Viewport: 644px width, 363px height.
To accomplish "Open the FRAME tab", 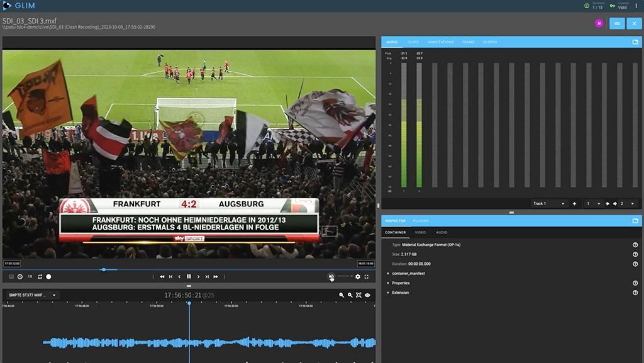I will 468,42.
